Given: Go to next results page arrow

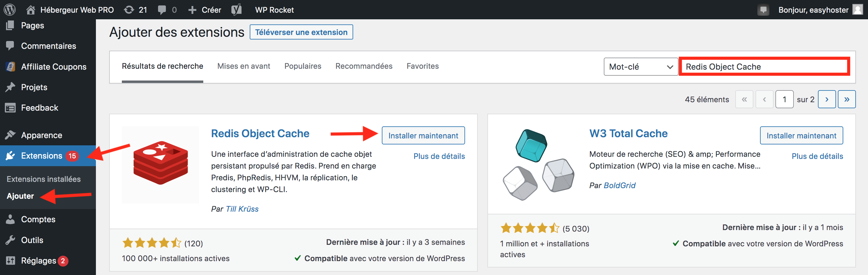Looking at the screenshot, I should (827, 100).
